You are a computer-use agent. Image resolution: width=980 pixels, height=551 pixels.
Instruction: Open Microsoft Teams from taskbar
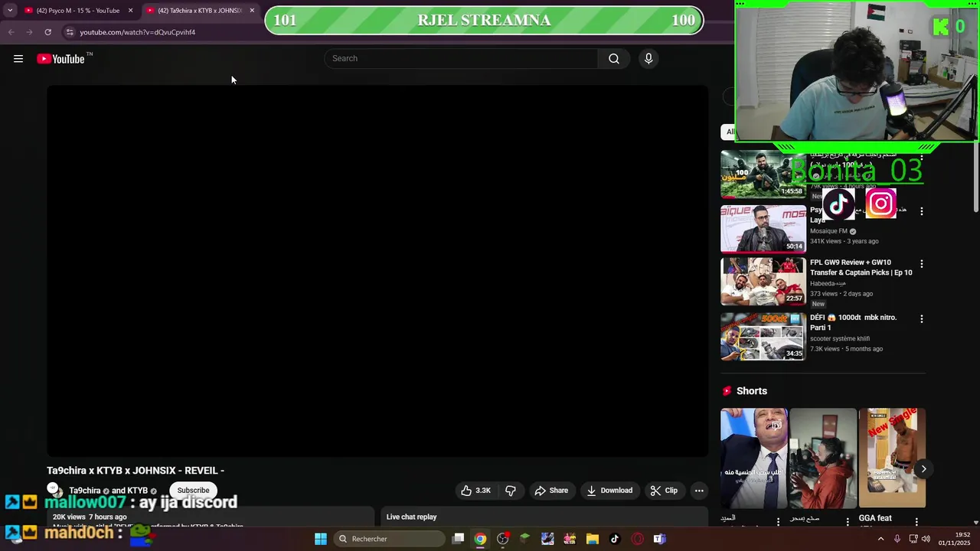659,539
